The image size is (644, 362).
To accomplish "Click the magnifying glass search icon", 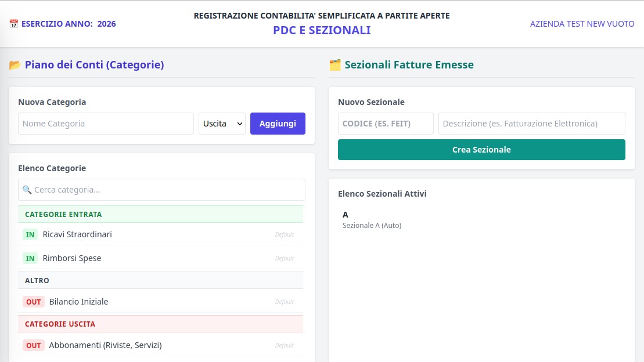I will [x=27, y=190].
